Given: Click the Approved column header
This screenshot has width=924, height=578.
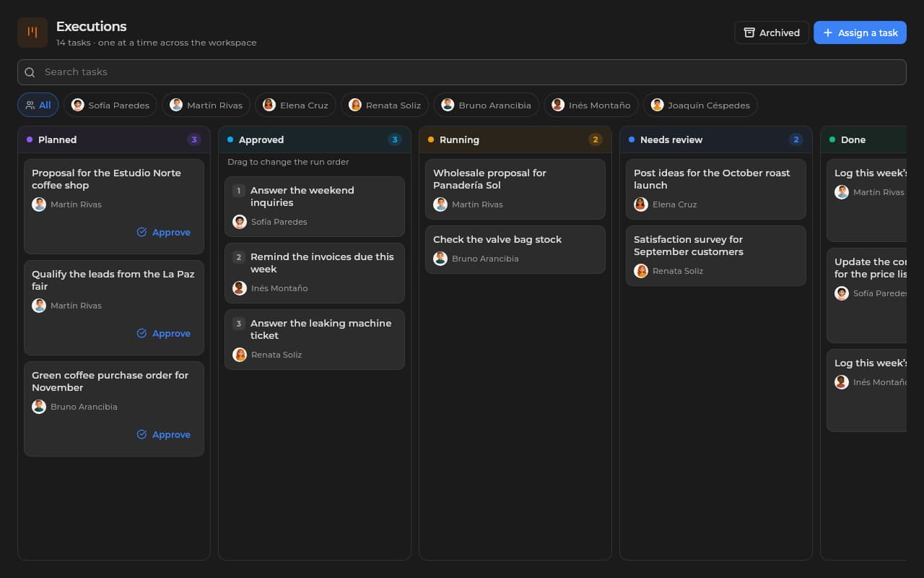Looking at the screenshot, I should (x=315, y=139).
